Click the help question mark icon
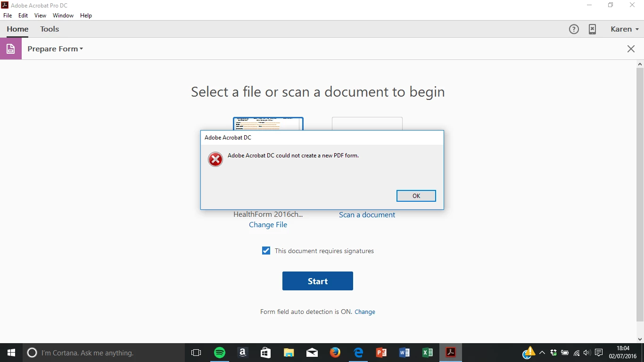 (x=574, y=29)
